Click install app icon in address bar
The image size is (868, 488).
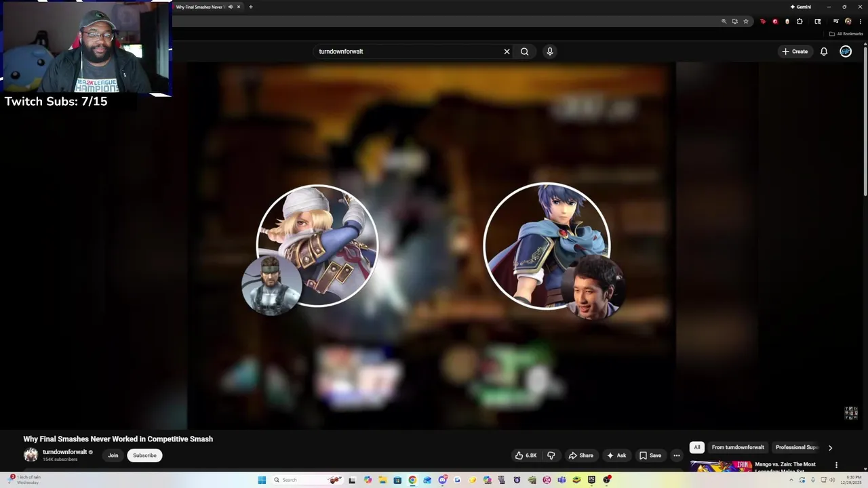[735, 22]
